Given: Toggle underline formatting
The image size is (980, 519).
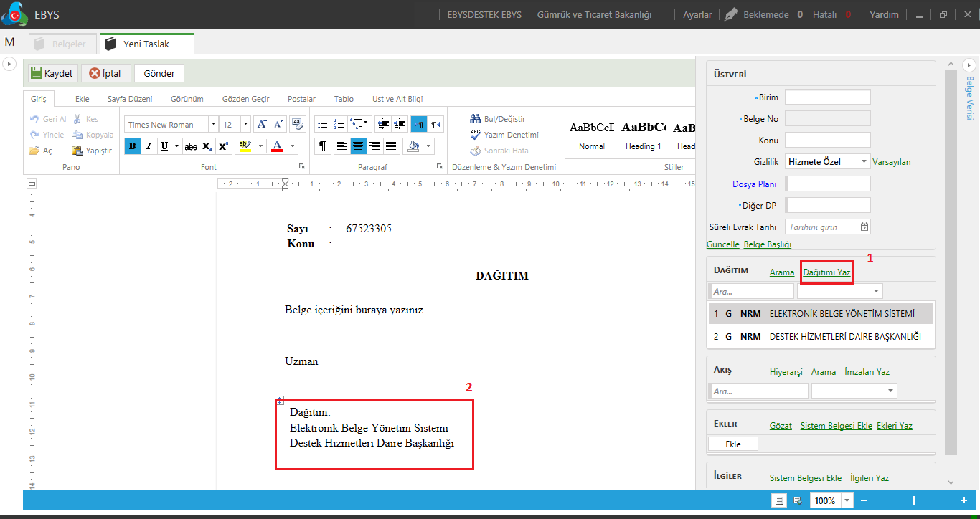Looking at the screenshot, I should coord(165,146).
